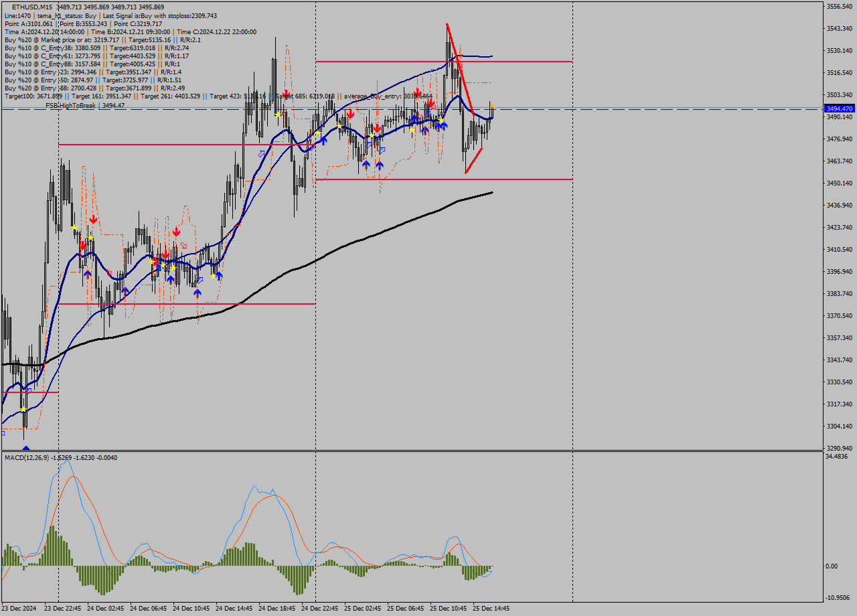The image size is (857, 616).
Task: Click the 3530.140 price axis label
Action: click(x=840, y=51)
